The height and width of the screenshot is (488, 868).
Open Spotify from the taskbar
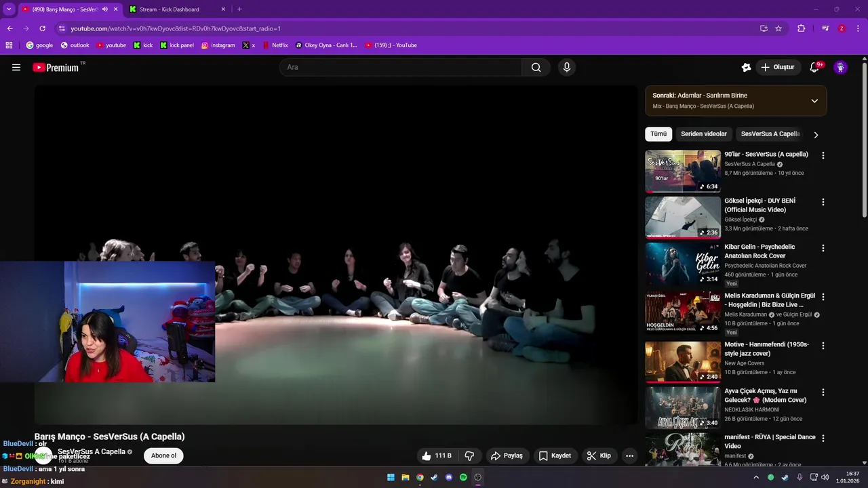(x=463, y=477)
